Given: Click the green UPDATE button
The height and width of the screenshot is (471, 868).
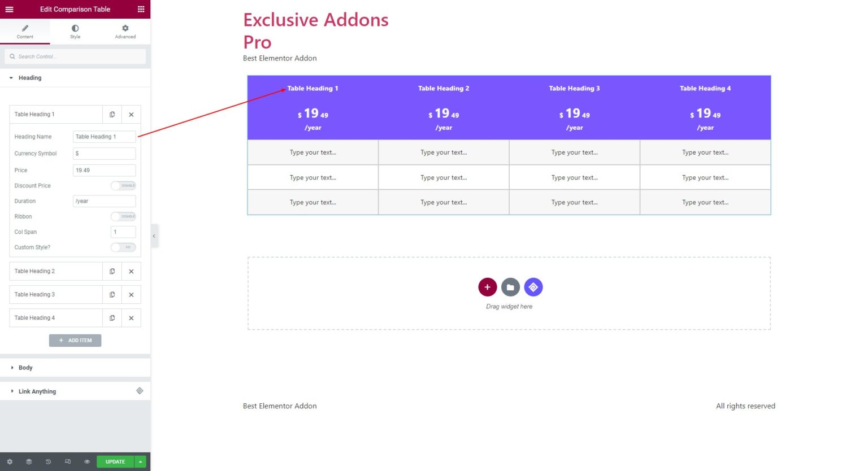Looking at the screenshot, I should (115, 461).
